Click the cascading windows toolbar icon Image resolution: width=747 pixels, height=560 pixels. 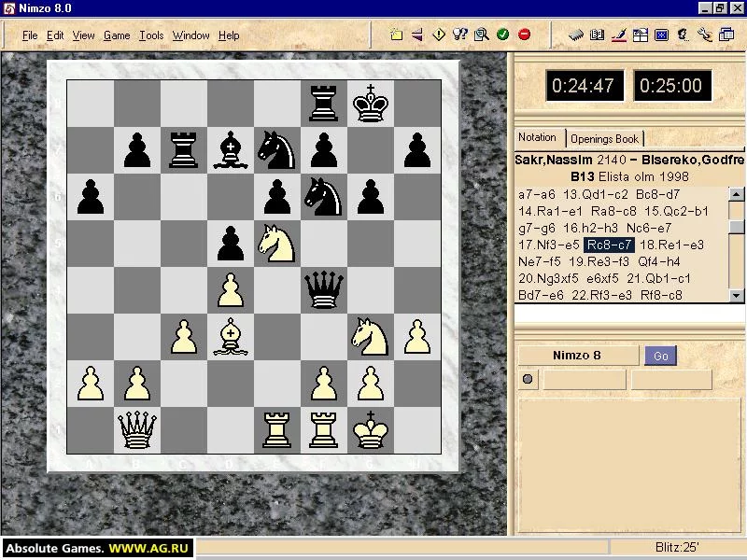pos(726,35)
